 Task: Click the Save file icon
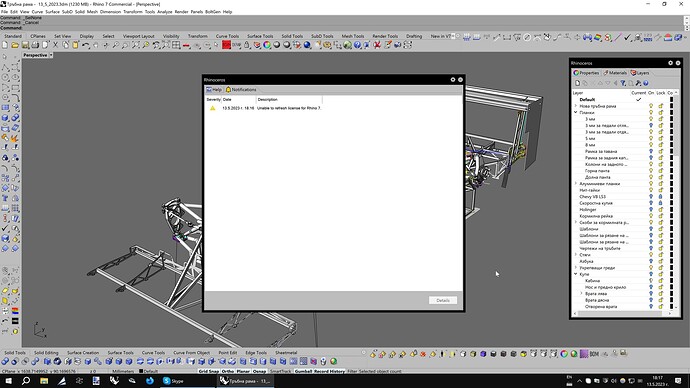[x=25, y=45]
